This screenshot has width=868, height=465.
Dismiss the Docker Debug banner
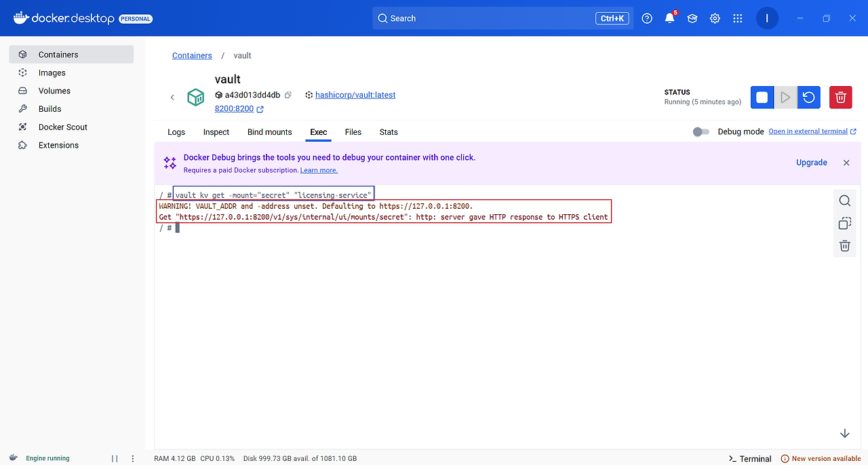[x=846, y=163]
